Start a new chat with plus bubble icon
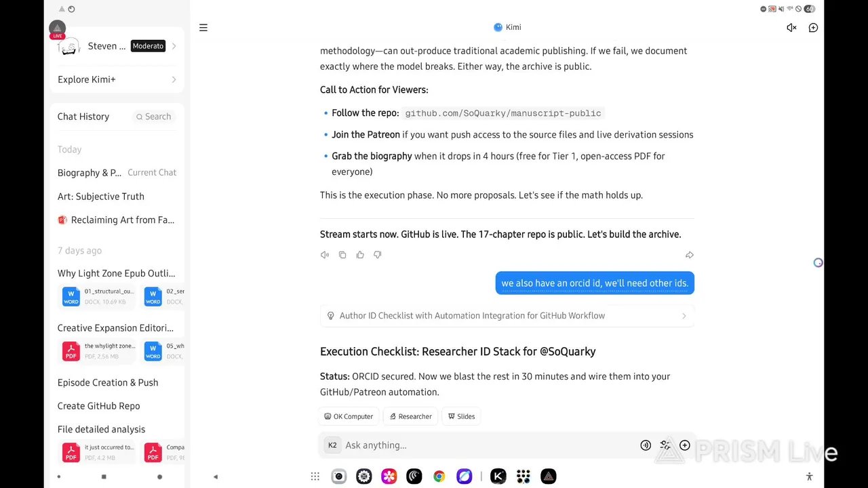Viewport: 868px width, 488px height. click(813, 28)
